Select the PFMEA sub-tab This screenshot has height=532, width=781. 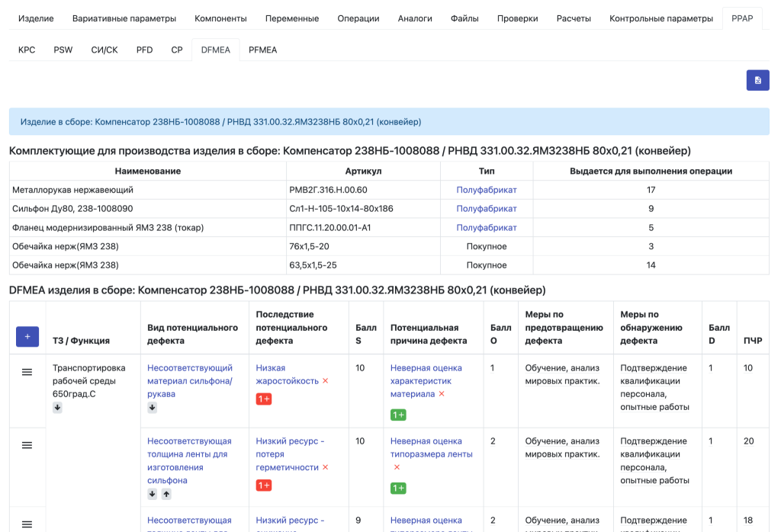click(x=262, y=50)
